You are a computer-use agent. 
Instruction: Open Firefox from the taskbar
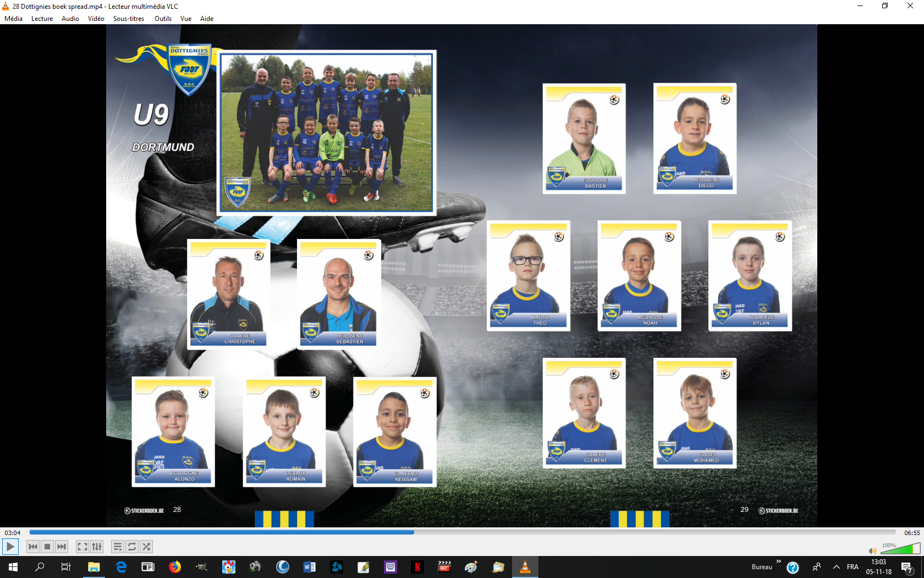tap(175, 567)
